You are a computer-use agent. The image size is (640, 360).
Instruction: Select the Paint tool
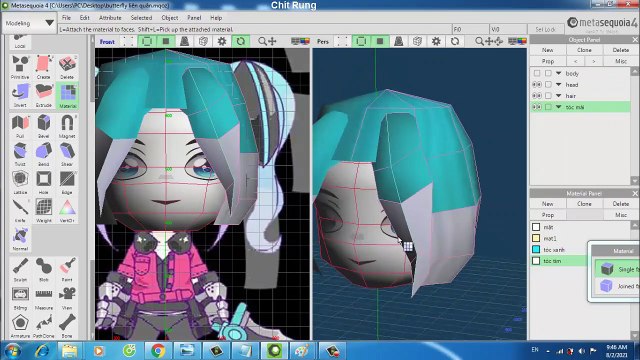pos(67,269)
